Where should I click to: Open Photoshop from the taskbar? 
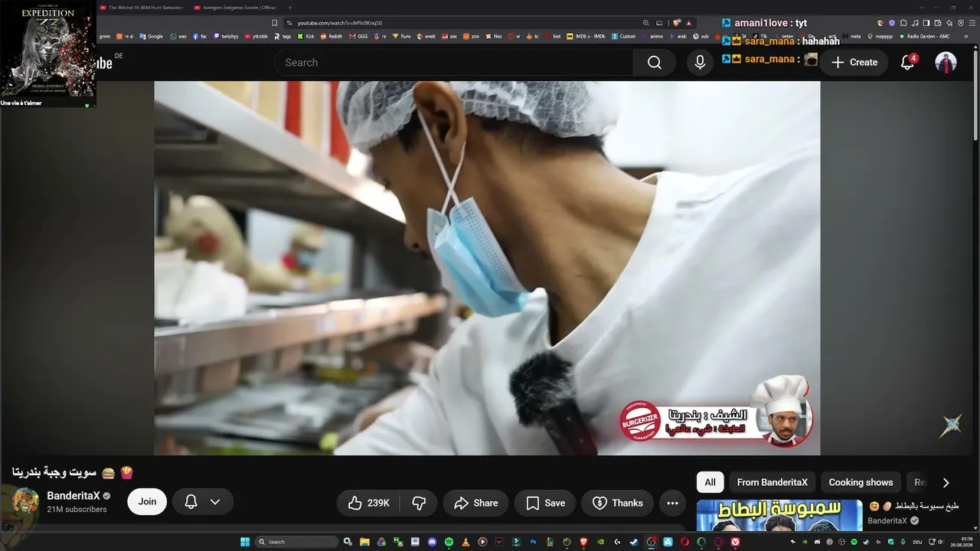[x=533, y=542]
